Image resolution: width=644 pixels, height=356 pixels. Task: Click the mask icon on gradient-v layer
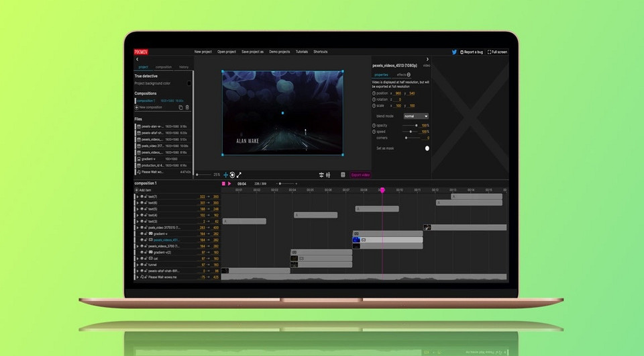(151, 234)
